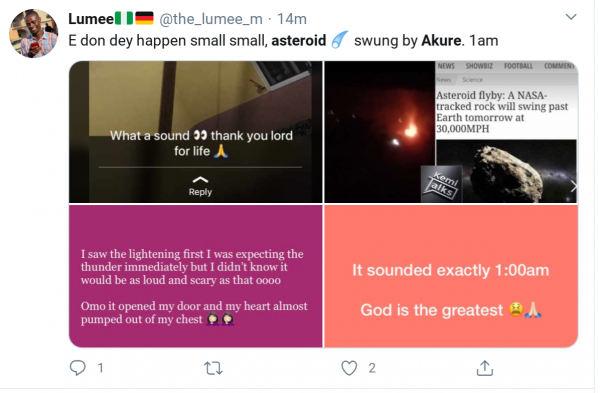The width and height of the screenshot is (600, 393).
Task: Open the purple lightening story image
Action: [x=196, y=276]
